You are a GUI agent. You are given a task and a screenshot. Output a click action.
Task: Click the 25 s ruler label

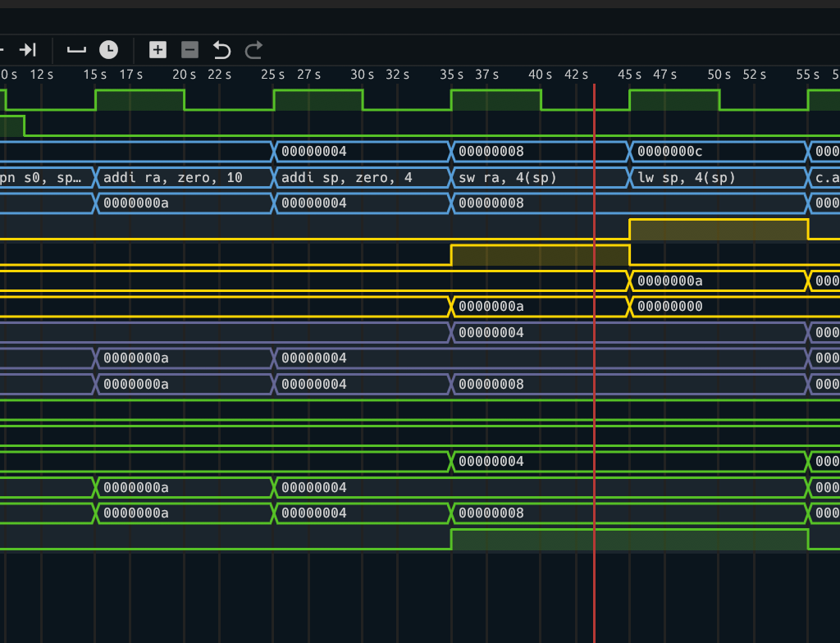(272, 75)
